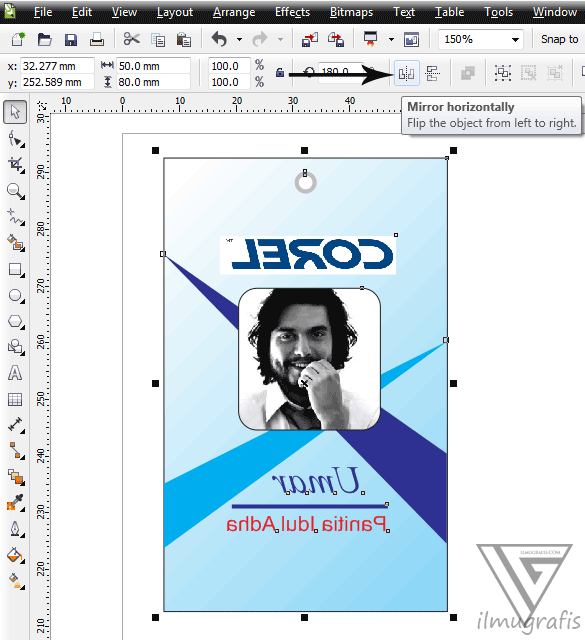Select the Text tool
585x640 pixels.
pyautogui.click(x=15, y=373)
